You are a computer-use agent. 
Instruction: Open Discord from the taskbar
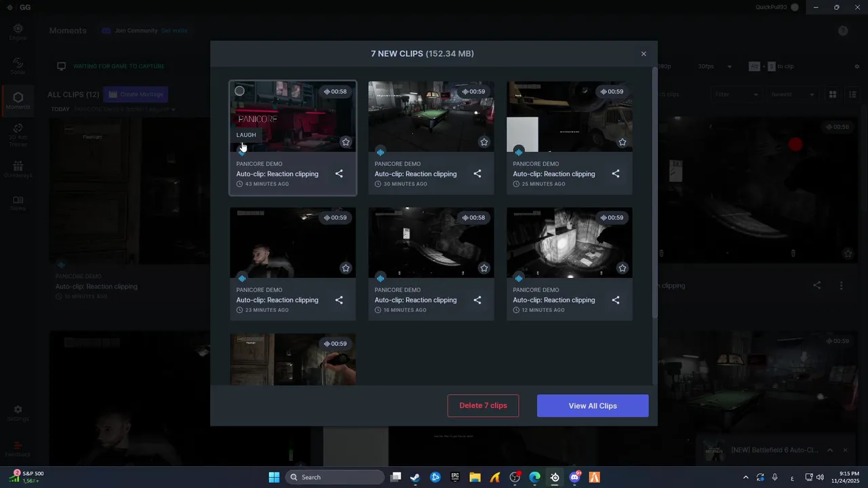pos(575,477)
